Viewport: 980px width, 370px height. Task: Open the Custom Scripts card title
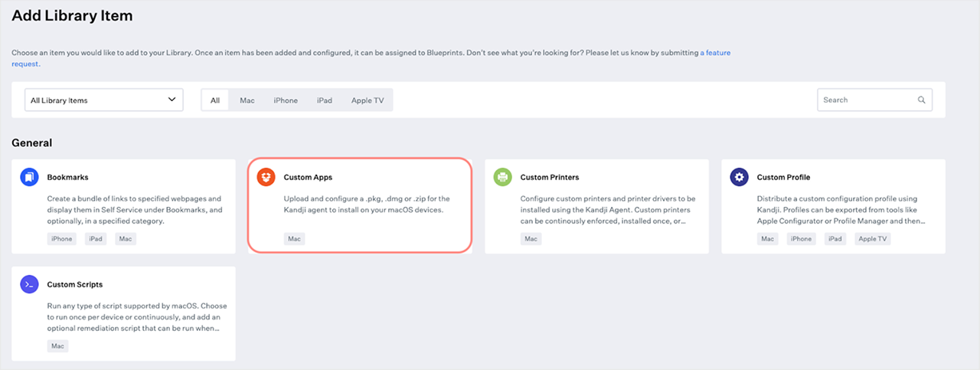pyautogui.click(x=75, y=284)
